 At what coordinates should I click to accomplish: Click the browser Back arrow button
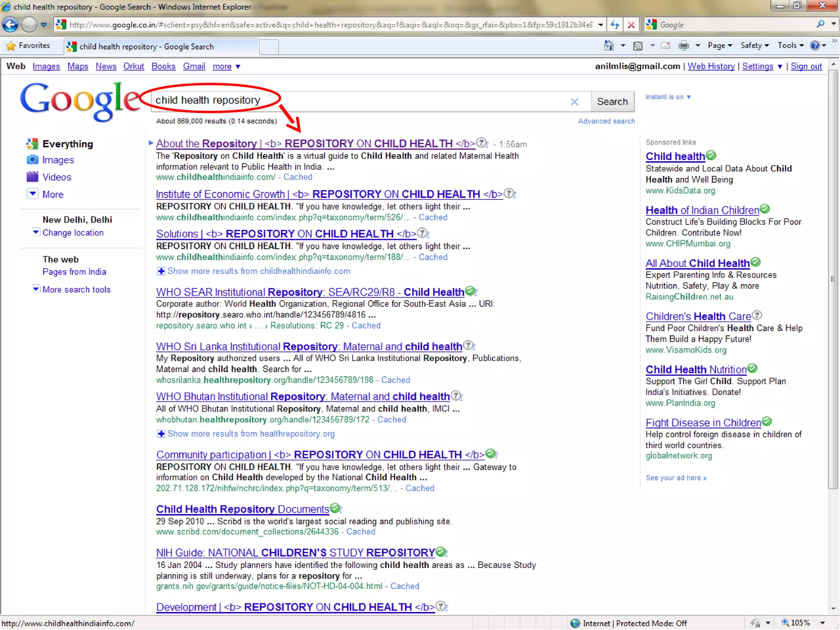coord(10,25)
